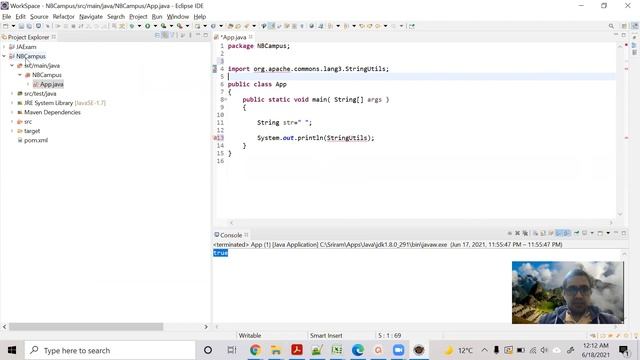
Task: Open the Debug configurations dropdown arrow
Action: [x=139, y=26]
